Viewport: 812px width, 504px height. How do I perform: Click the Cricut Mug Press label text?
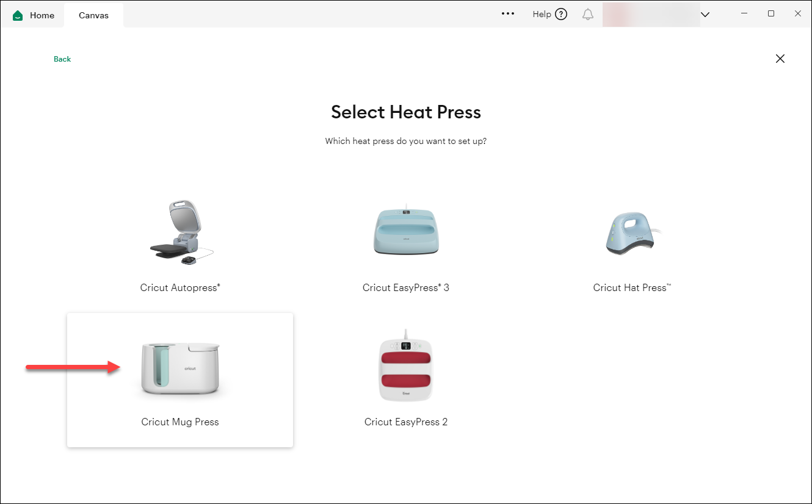180,422
